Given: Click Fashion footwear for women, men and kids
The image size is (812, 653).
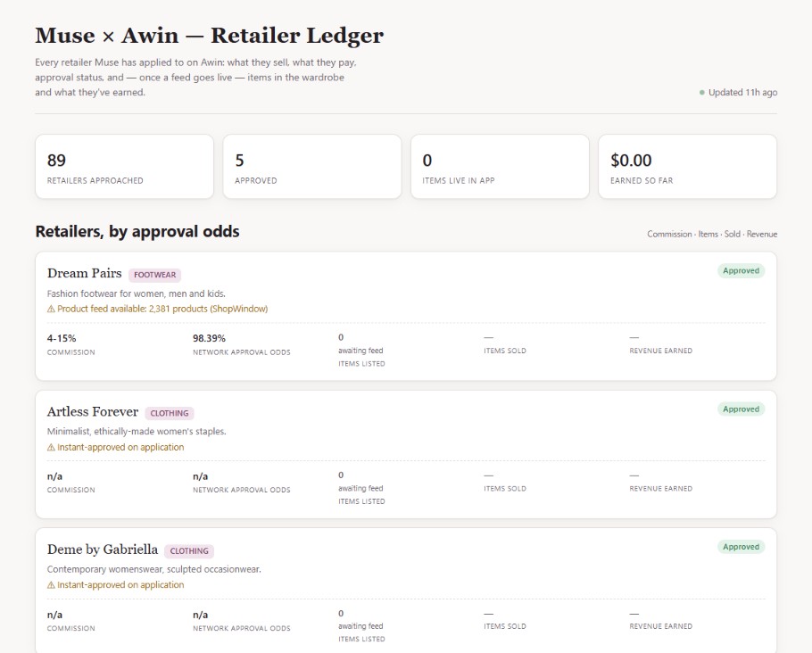Looking at the screenshot, I should 137,294.
